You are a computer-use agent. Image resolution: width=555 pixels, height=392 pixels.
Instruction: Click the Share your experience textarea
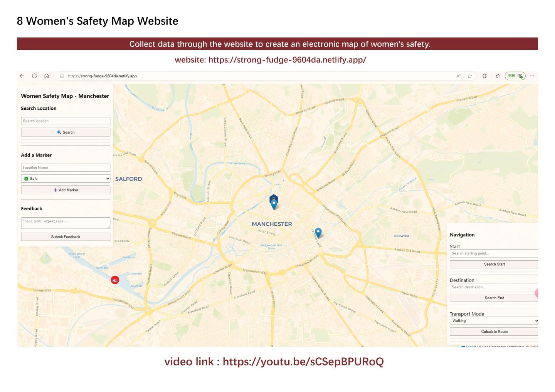66,223
